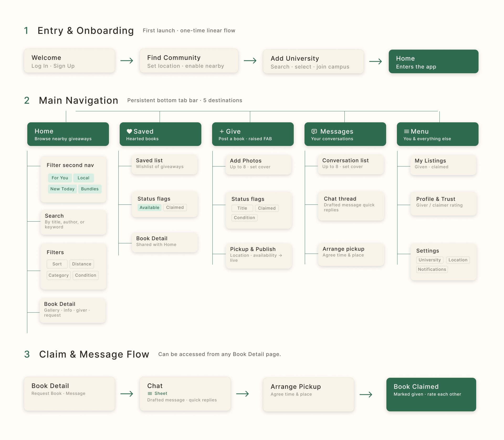
Task: Click Claim & Message Flow section title
Action: pyautogui.click(x=94, y=354)
